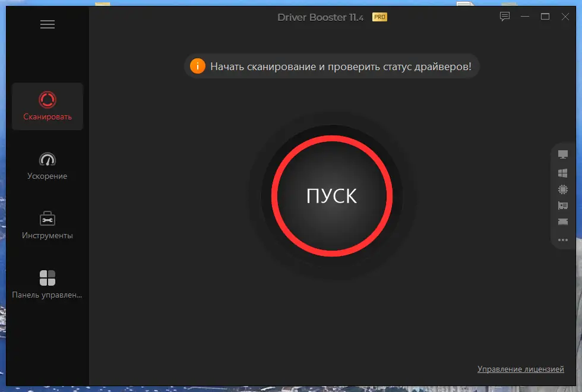Open Панель управления via the grid icon
The width and height of the screenshot is (582, 392).
(x=47, y=276)
